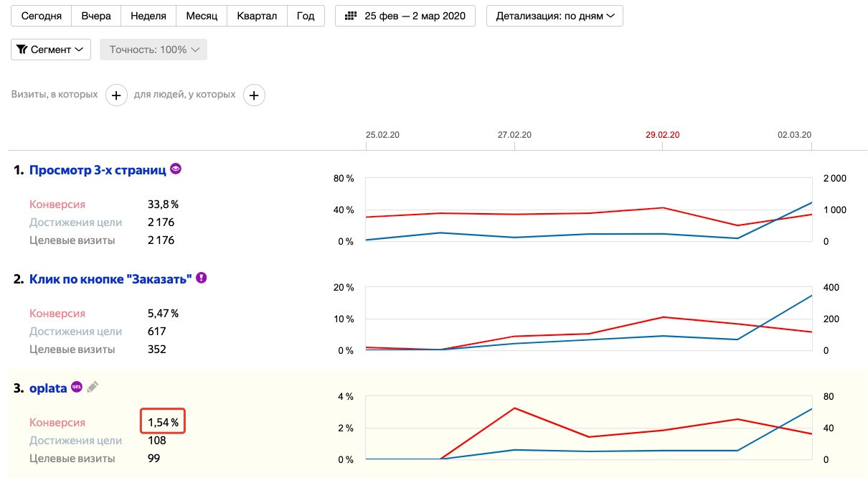Switch to the Неделя period tab
The image size is (868, 483).
[149, 16]
